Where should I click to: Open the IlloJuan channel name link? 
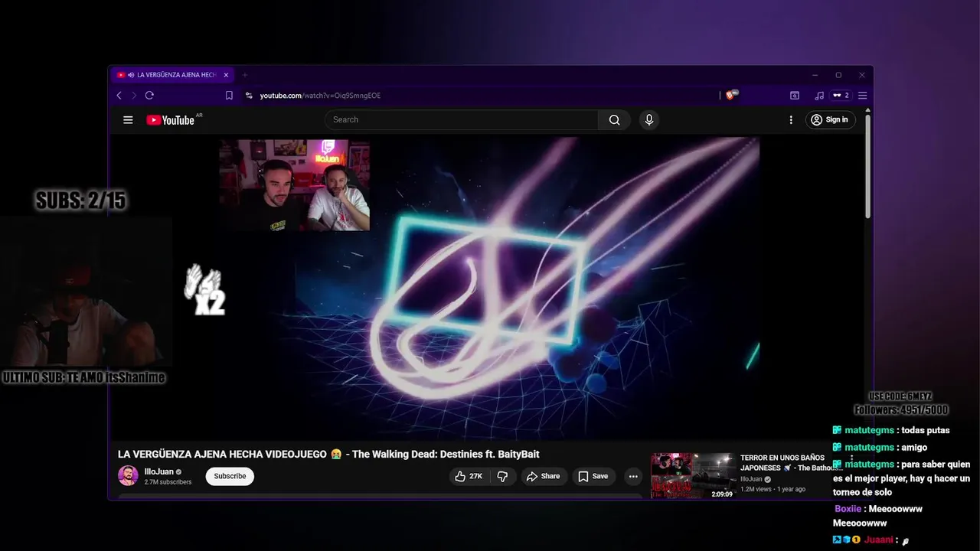coord(159,471)
